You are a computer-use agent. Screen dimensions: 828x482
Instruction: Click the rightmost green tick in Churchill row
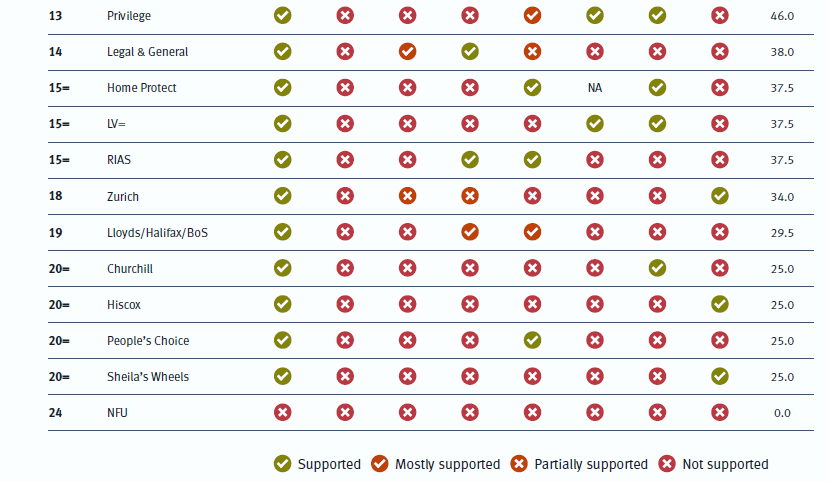pos(657,268)
